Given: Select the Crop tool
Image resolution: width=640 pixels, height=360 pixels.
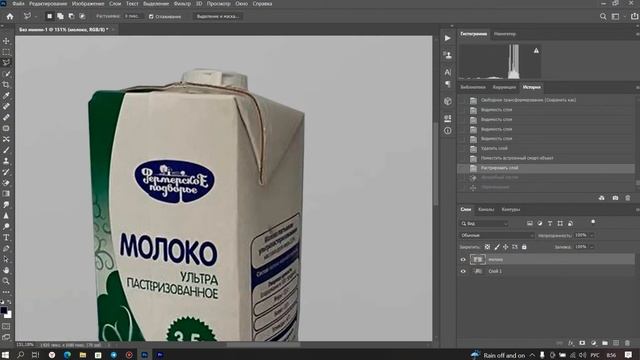Looking at the screenshot, I should 6,84.
